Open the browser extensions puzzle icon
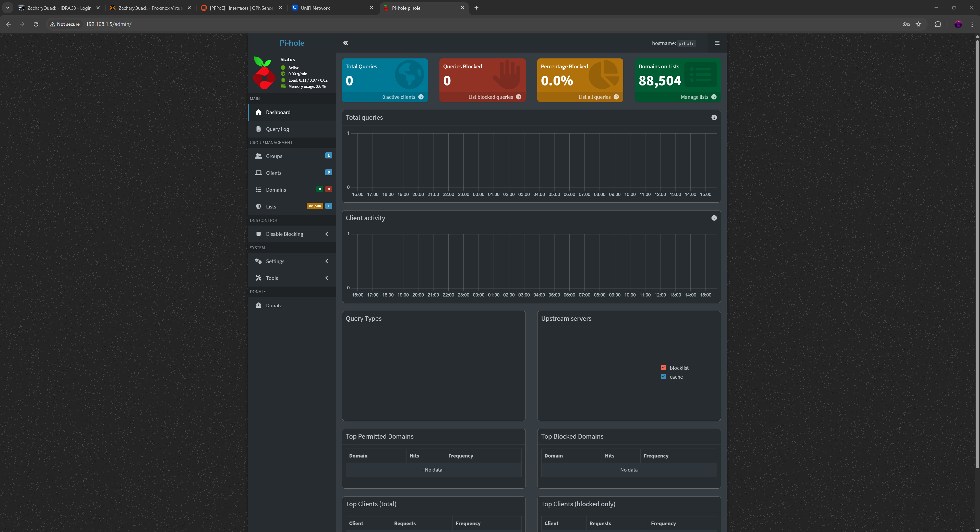 point(938,24)
